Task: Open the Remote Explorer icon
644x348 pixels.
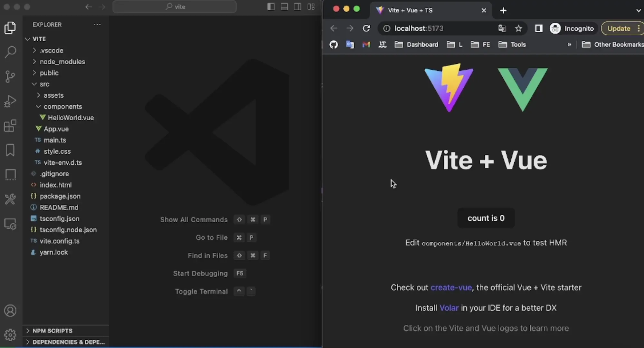Action: point(10,224)
